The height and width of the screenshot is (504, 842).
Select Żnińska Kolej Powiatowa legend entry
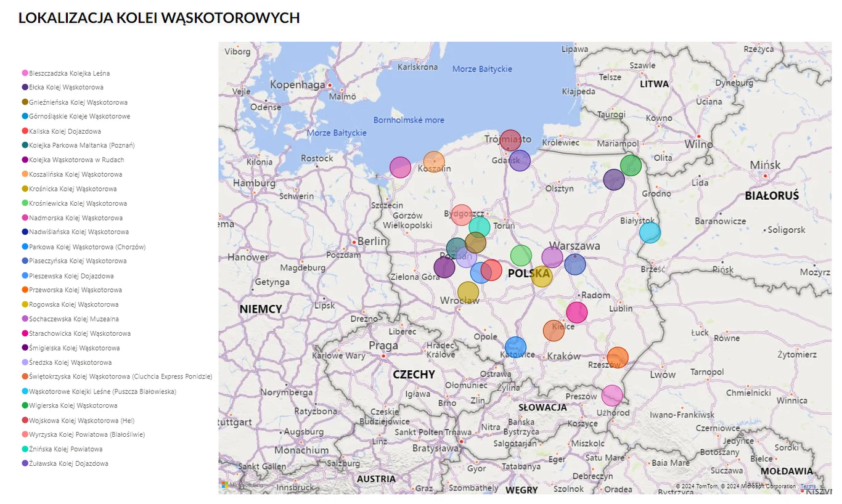point(62,449)
